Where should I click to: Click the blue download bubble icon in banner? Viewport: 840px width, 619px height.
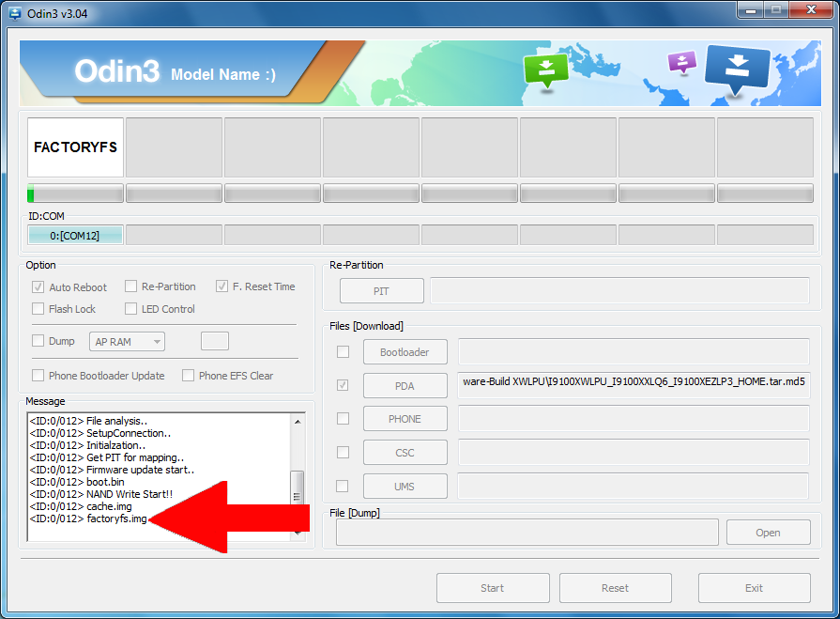coord(738,69)
